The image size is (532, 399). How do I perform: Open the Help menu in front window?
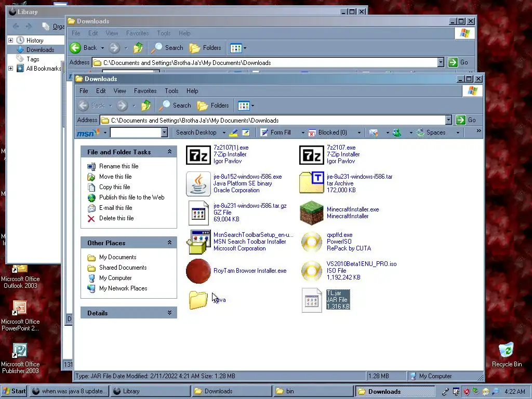click(192, 91)
